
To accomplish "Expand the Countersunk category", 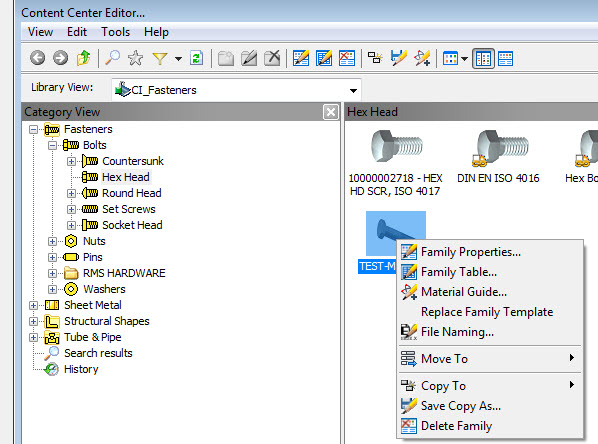I will pyautogui.click(x=71, y=162).
